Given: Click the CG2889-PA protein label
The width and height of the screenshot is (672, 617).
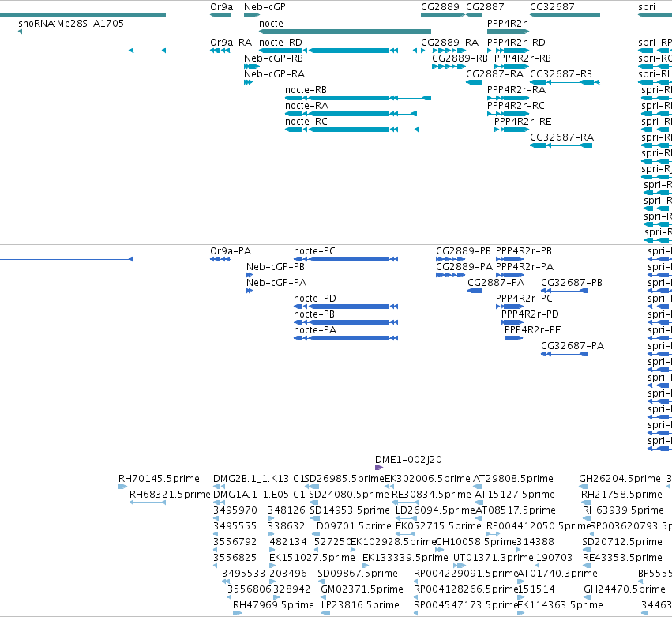Looking at the screenshot, I should (464, 267).
